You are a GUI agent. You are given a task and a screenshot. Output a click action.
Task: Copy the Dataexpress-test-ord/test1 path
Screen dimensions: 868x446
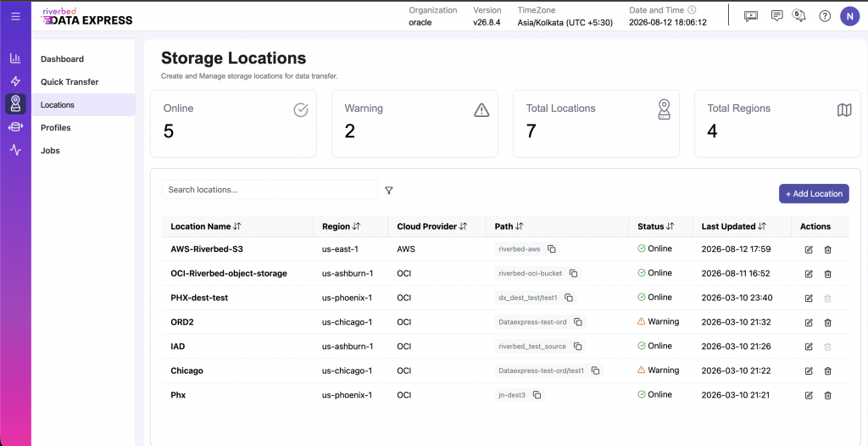[x=595, y=371]
